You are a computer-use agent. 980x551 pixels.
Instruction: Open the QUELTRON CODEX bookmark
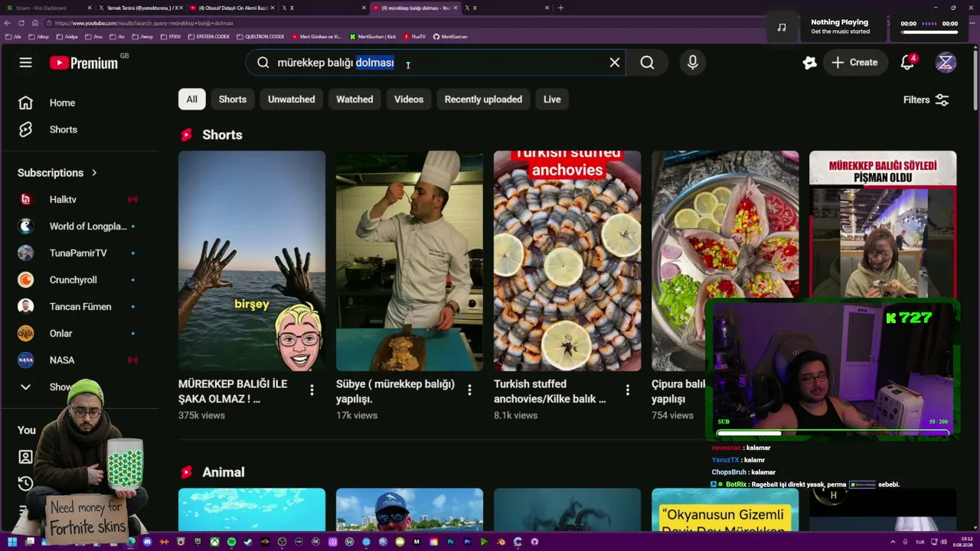(x=260, y=37)
